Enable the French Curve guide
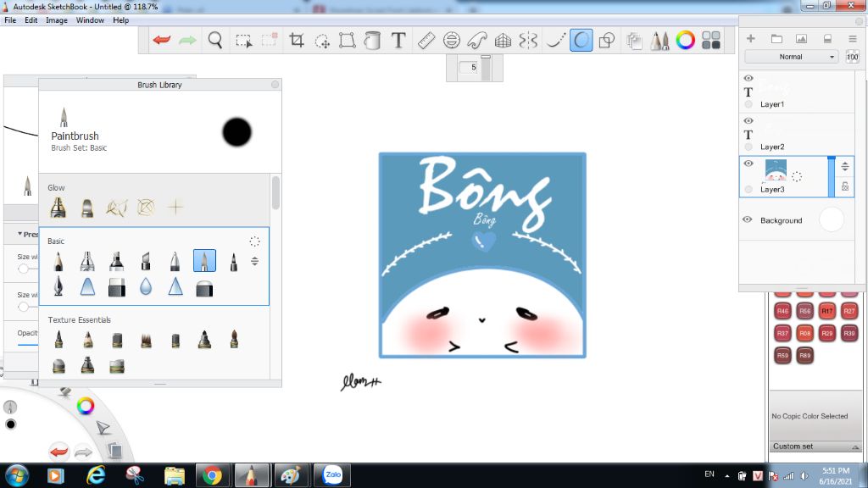Screen dimensions: 868x488 coord(477,41)
